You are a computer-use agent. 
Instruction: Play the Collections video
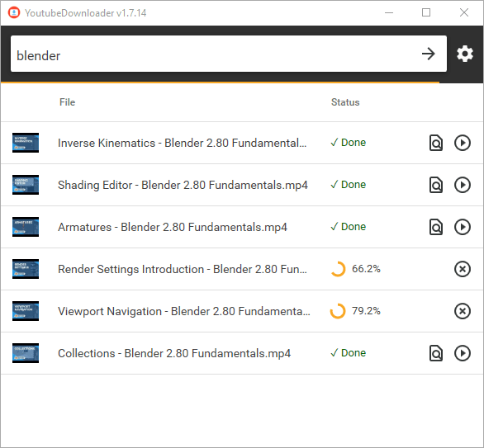463,353
